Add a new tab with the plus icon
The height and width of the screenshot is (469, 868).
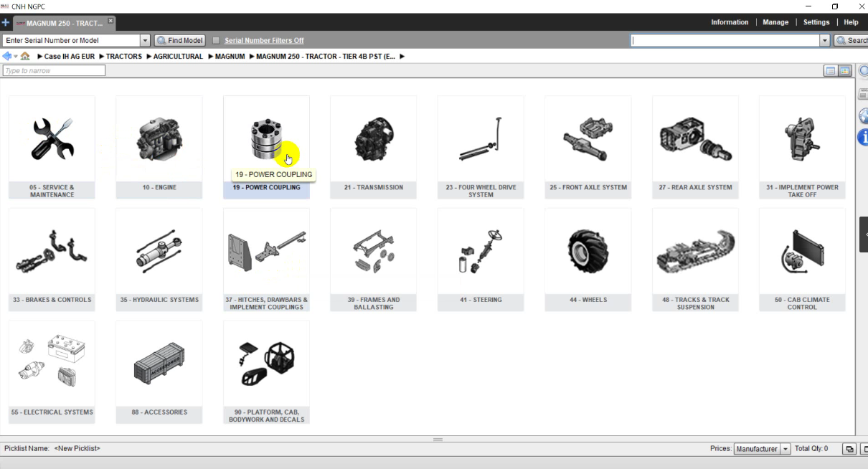click(x=6, y=23)
